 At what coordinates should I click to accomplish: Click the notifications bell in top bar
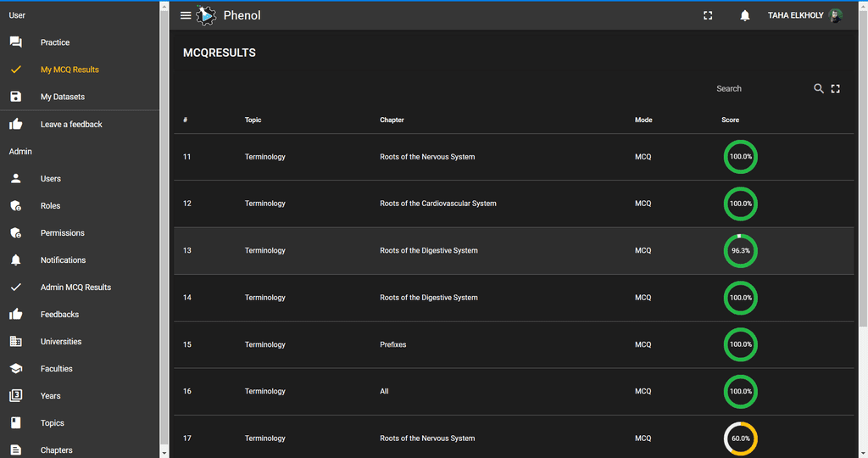744,15
